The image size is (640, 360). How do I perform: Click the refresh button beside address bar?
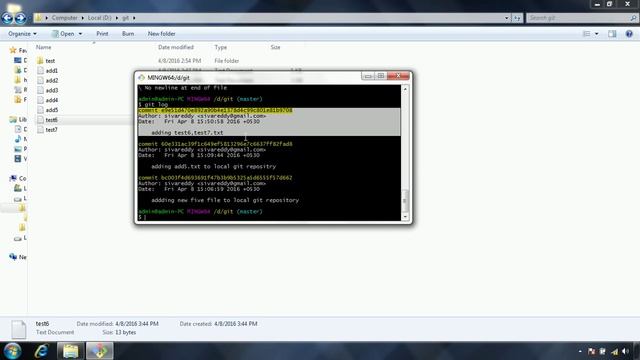pos(518,18)
